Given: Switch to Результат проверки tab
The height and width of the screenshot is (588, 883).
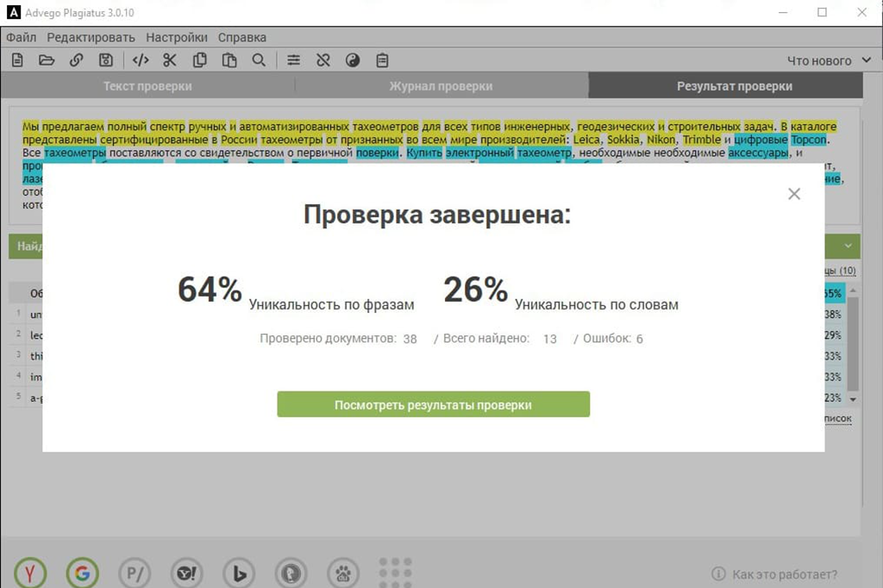Looking at the screenshot, I should (x=726, y=86).
